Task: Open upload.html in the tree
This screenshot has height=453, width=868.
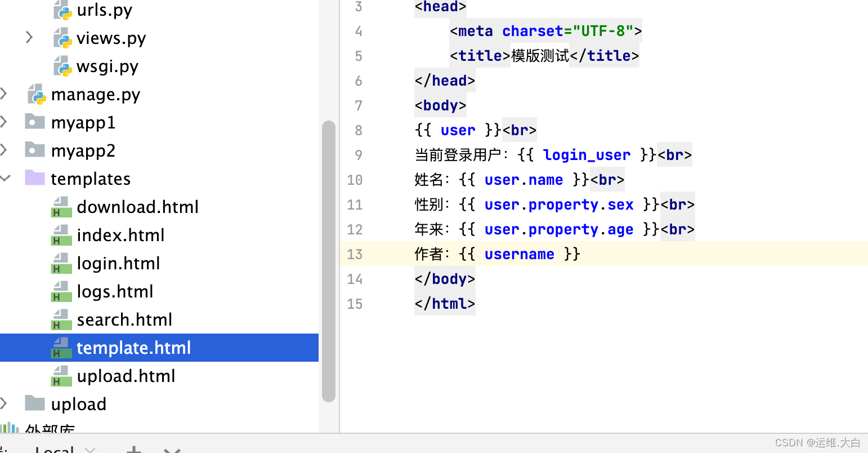Action: [126, 376]
